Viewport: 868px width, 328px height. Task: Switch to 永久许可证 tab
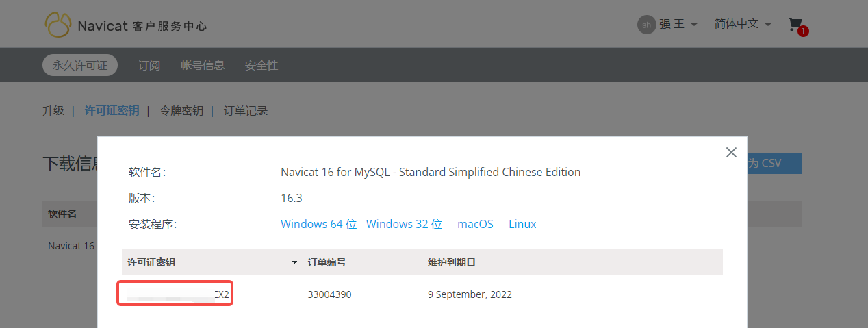pyautogui.click(x=80, y=65)
